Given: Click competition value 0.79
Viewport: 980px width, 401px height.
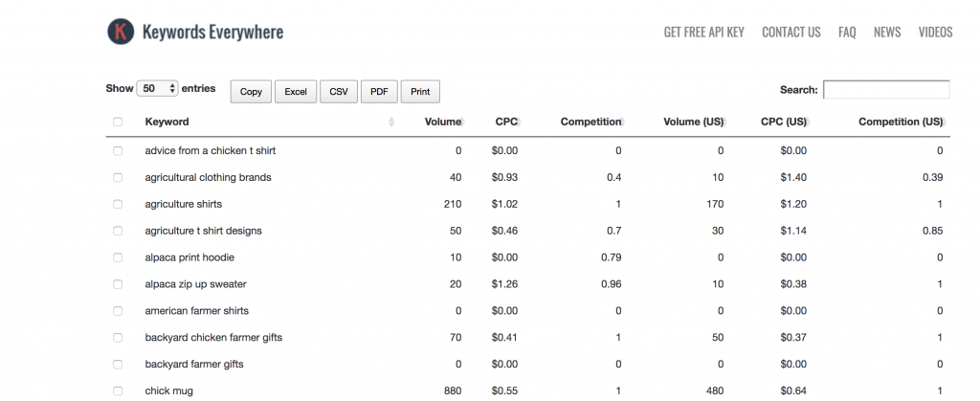Looking at the screenshot, I should coord(612,257).
